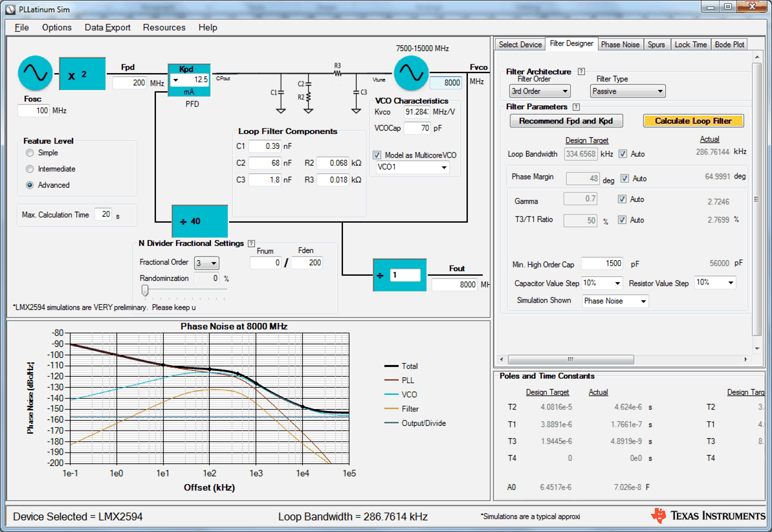Open the Fractional Order dropdown
772x532 pixels.
[206, 263]
